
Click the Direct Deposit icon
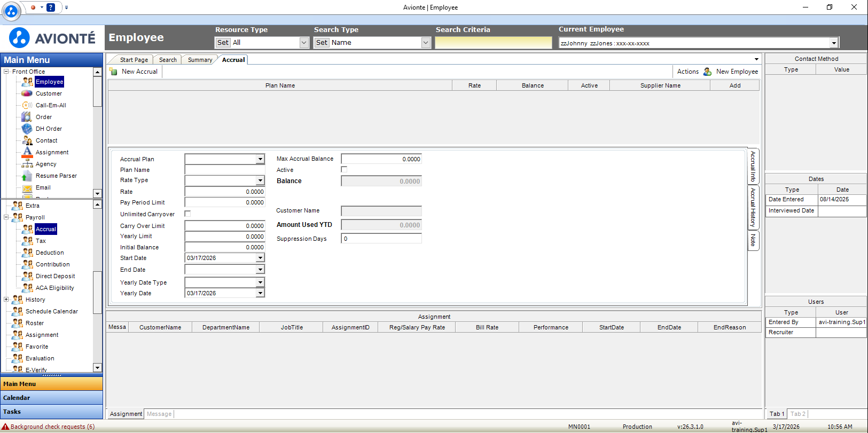(x=27, y=276)
